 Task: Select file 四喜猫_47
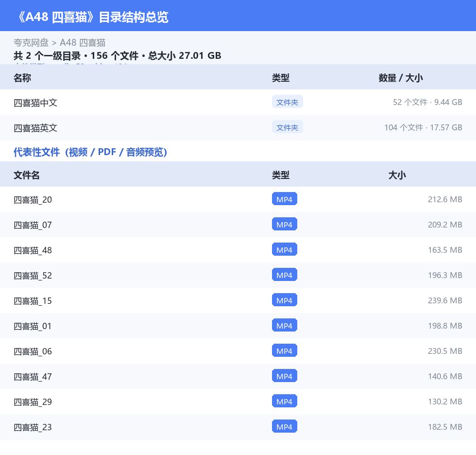click(33, 376)
